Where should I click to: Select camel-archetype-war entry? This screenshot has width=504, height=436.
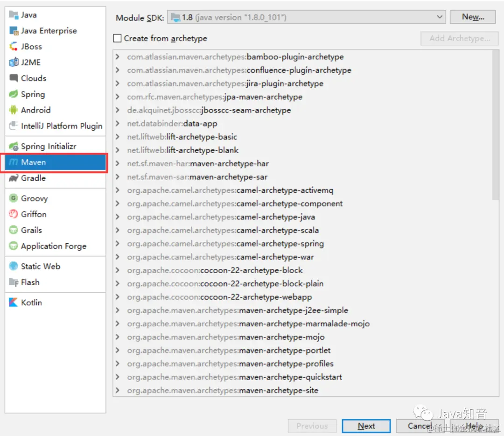click(x=220, y=257)
